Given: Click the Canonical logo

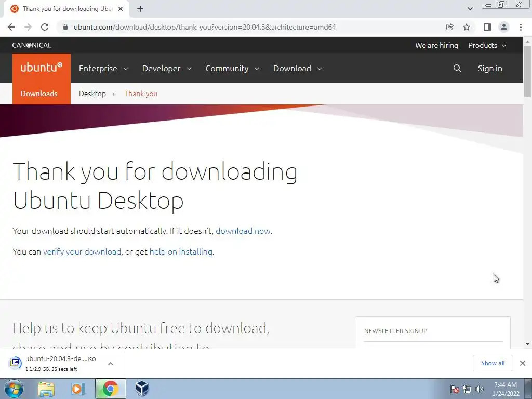Looking at the screenshot, I should point(32,45).
